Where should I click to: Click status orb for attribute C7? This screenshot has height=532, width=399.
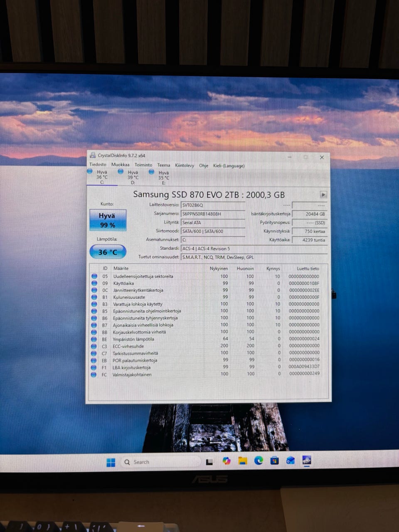click(x=94, y=353)
